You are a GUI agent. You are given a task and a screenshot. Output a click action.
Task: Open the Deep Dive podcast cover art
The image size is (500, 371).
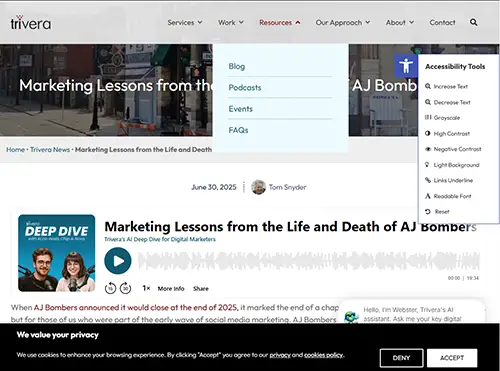57,253
